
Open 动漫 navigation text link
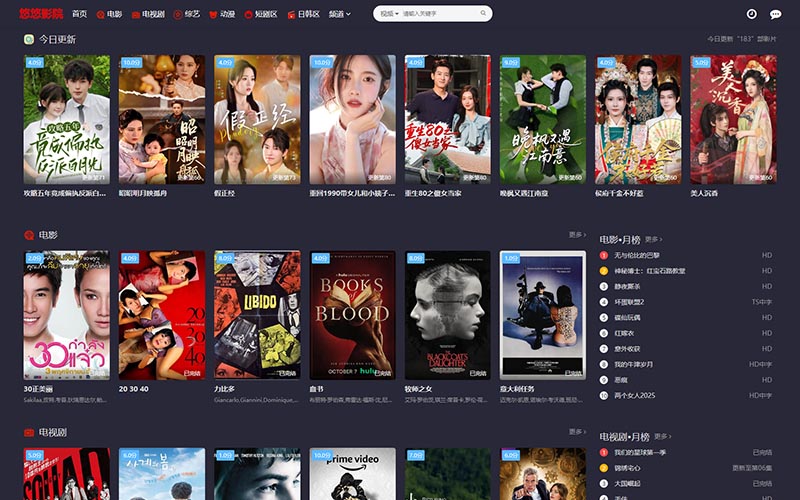click(228, 14)
